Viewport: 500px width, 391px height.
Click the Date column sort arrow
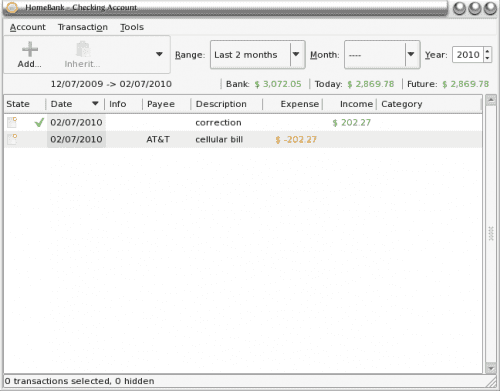pyautogui.click(x=95, y=103)
